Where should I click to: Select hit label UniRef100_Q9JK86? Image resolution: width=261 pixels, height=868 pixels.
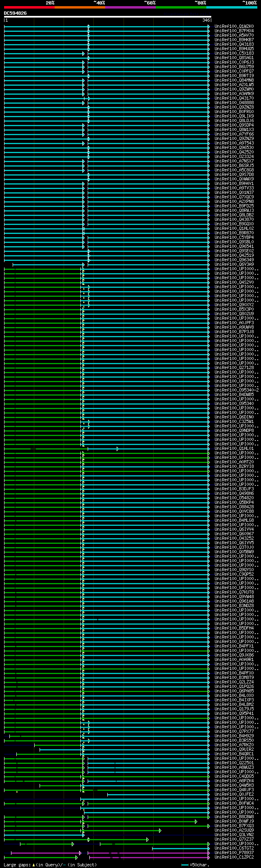coord(234,655)
